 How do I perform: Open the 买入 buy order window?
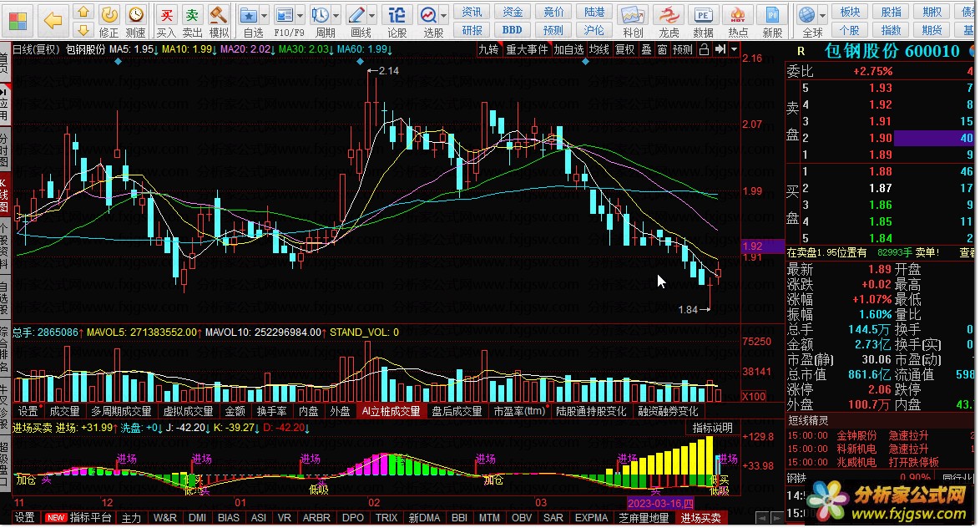pyautogui.click(x=166, y=21)
